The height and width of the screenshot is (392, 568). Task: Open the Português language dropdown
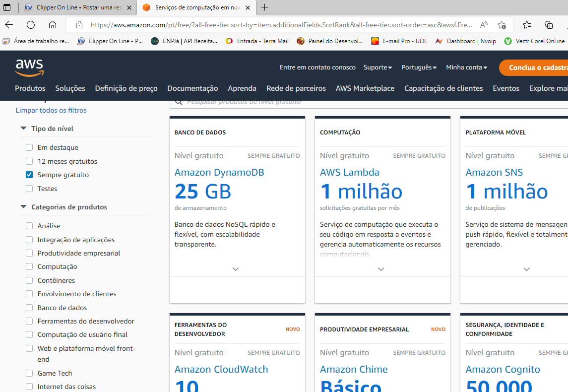click(x=419, y=67)
